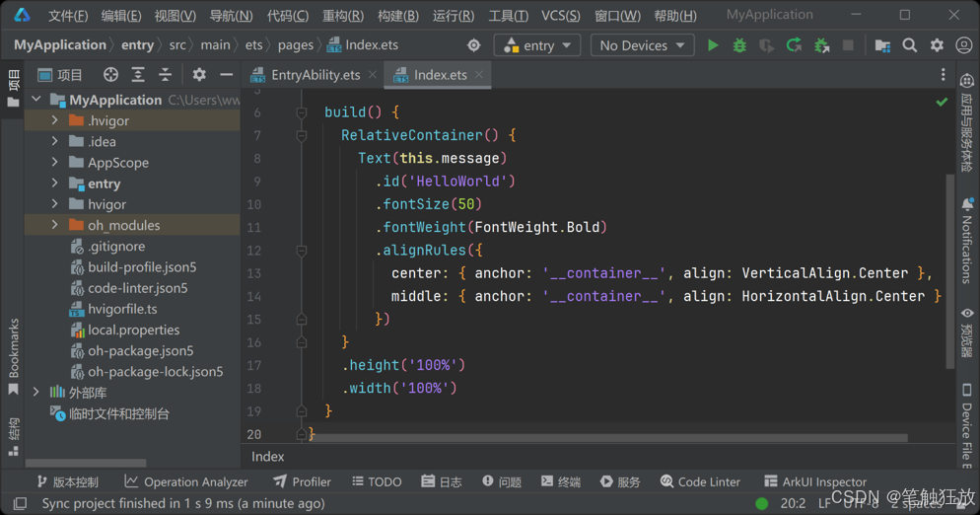Open the 问题 tool window
Image resolution: width=980 pixels, height=515 pixels.
tap(502, 481)
